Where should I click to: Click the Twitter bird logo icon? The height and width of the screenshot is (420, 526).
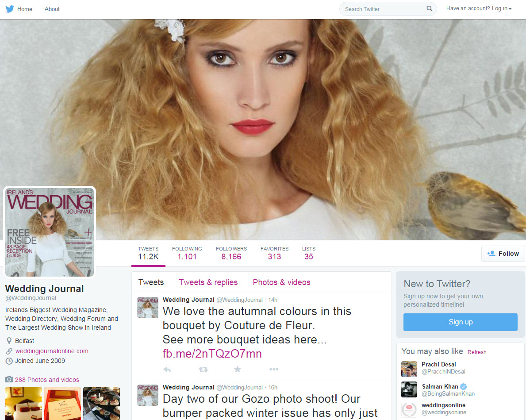[10, 9]
